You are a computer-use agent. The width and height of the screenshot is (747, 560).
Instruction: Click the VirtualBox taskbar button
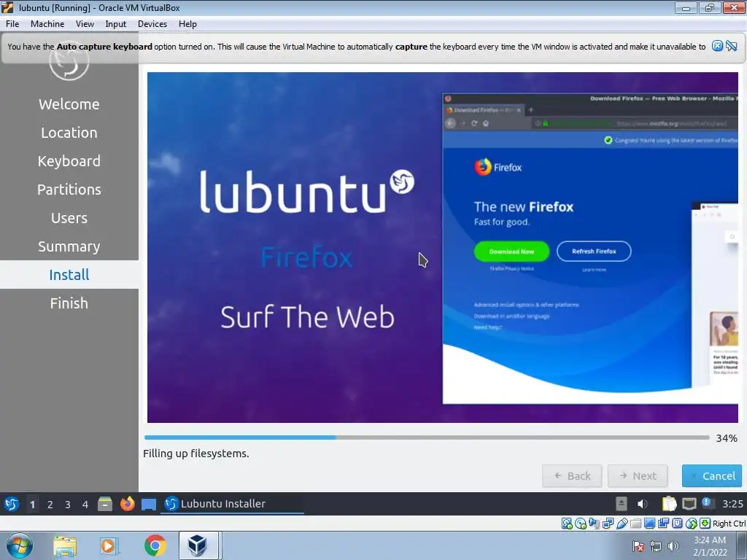[x=198, y=545]
